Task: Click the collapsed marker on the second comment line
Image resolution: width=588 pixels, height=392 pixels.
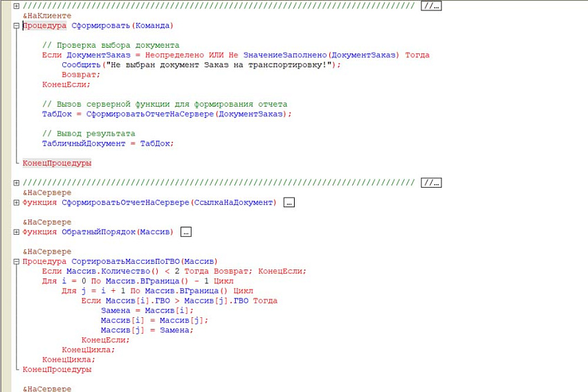Action: tap(431, 183)
